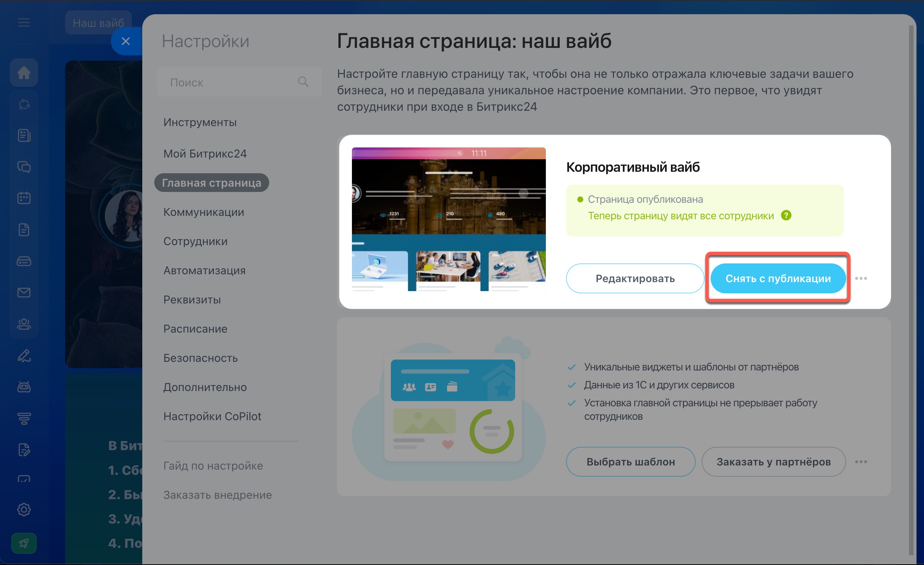This screenshot has width=924, height=565.
Task: Click the Наш вайб tab in the background
Action: click(x=98, y=23)
